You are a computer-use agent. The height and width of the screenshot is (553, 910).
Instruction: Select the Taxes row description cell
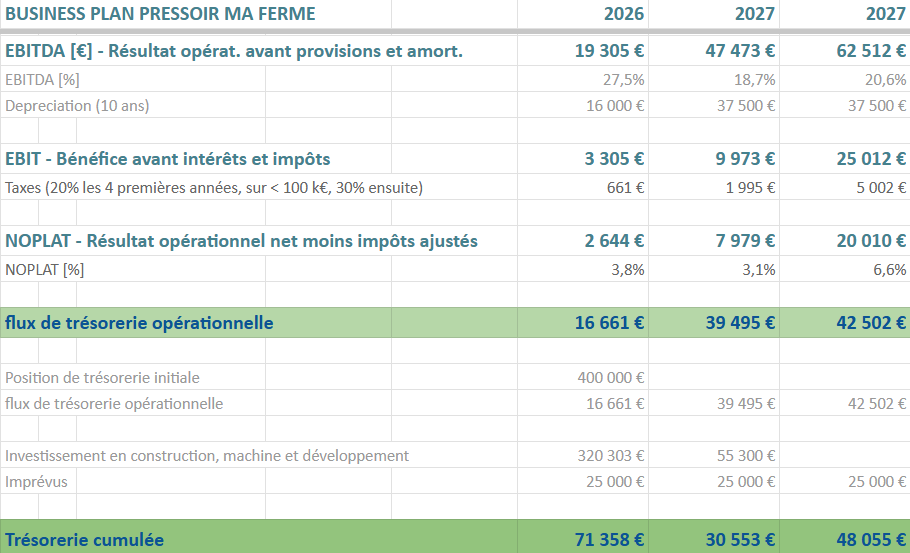click(214, 187)
